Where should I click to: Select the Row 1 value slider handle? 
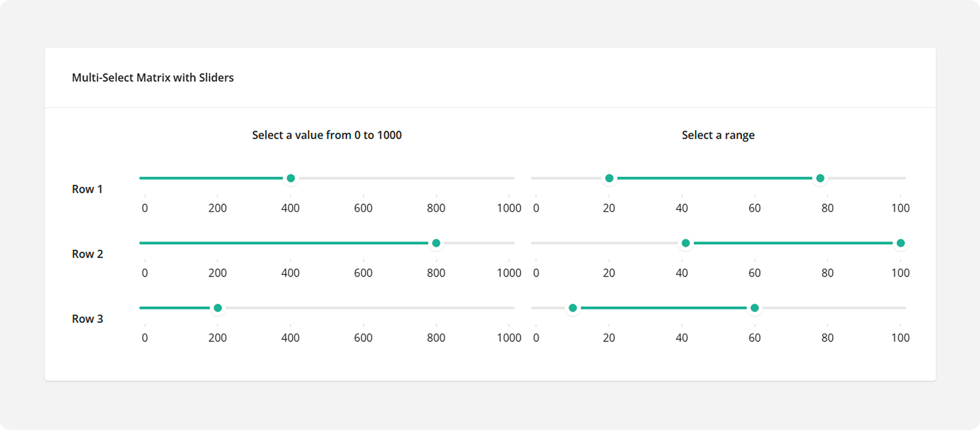click(290, 178)
